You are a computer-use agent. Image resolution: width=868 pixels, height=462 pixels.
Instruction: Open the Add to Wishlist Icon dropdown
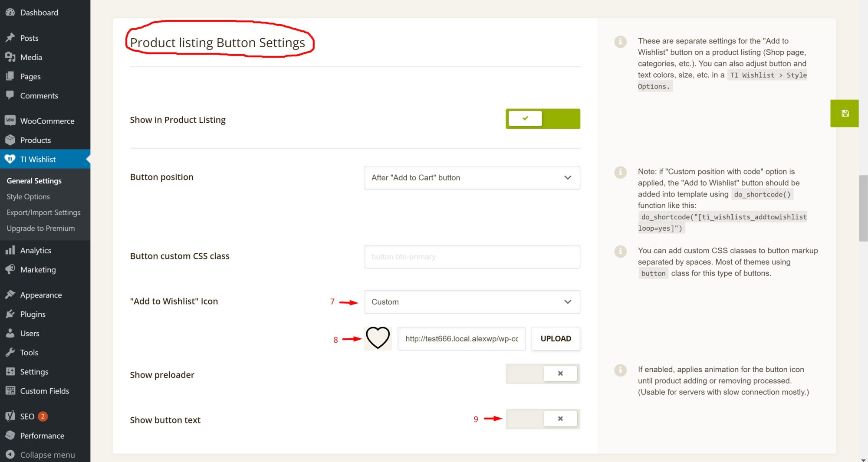click(x=472, y=302)
